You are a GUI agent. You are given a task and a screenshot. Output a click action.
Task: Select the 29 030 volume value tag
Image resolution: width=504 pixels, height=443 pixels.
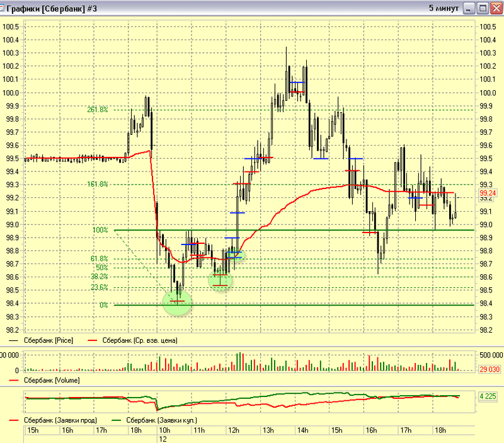[x=488, y=370]
